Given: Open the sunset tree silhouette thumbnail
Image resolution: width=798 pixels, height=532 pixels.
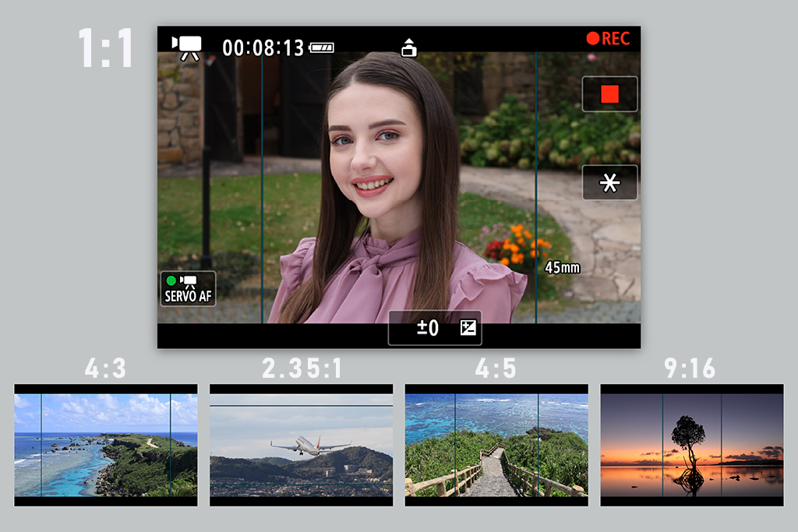Looking at the screenshot, I should tap(691, 445).
